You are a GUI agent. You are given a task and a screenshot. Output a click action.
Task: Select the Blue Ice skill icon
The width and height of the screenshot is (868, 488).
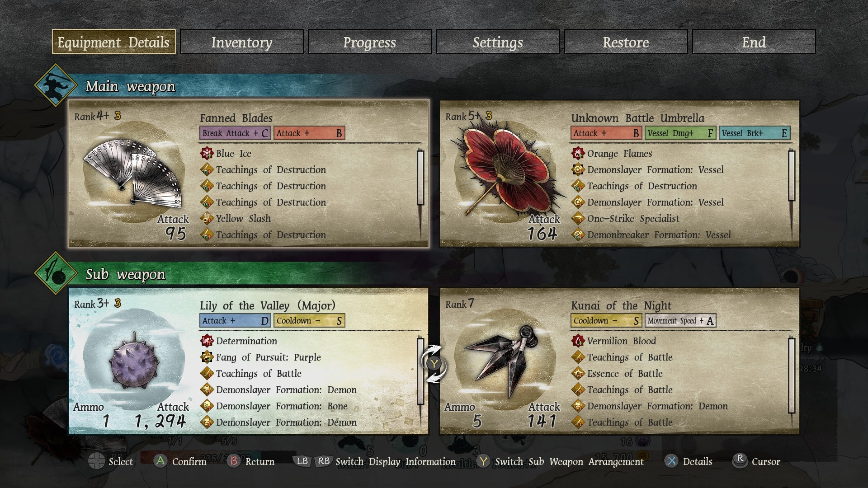pos(207,153)
